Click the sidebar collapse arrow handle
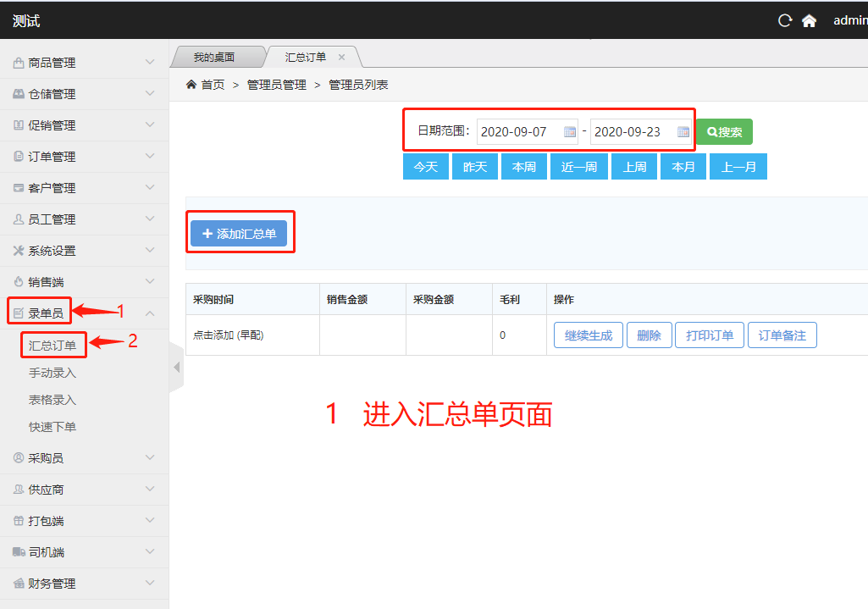The width and height of the screenshot is (868, 609). 176,367
